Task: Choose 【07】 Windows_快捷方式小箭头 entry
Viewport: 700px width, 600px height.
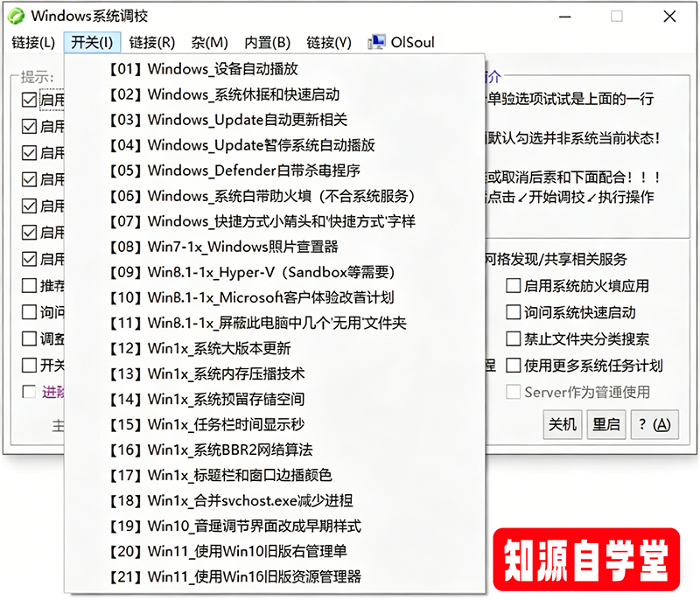Action: (275, 221)
